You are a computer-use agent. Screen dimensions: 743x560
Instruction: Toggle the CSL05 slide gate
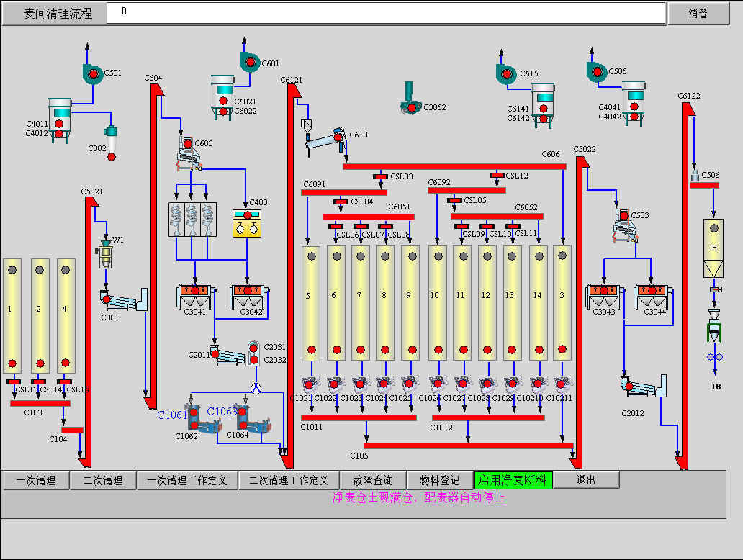coord(454,200)
